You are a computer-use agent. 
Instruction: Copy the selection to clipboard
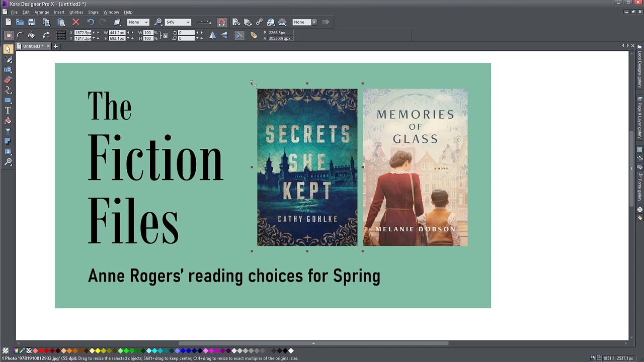coord(46,22)
